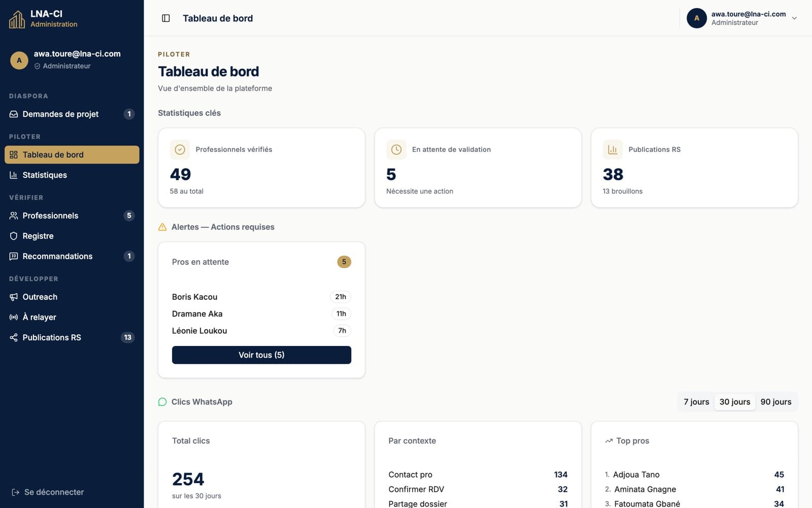This screenshot has width=812, height=508.
Task: Click the broadcast icon for À relayer
Action: click(x=14, y=317)
